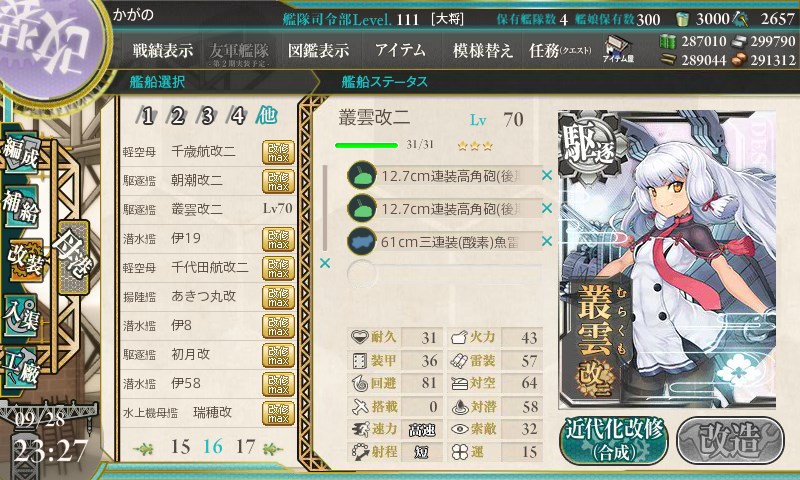Screen dimensions: 800x480
Task: Click the blue torpedo icon in third slot
Action: coord(362,241)
